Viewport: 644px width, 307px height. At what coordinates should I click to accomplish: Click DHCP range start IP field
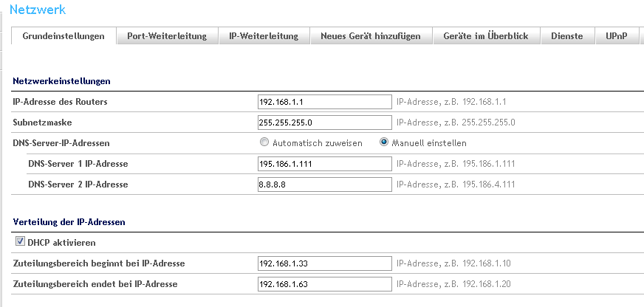tap(323, 263)
